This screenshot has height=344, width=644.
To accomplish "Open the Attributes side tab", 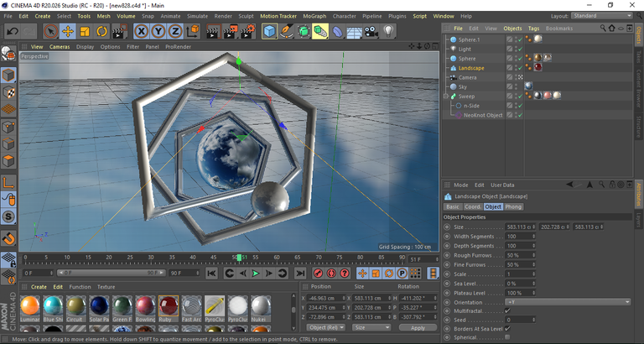I will point(639,193).
